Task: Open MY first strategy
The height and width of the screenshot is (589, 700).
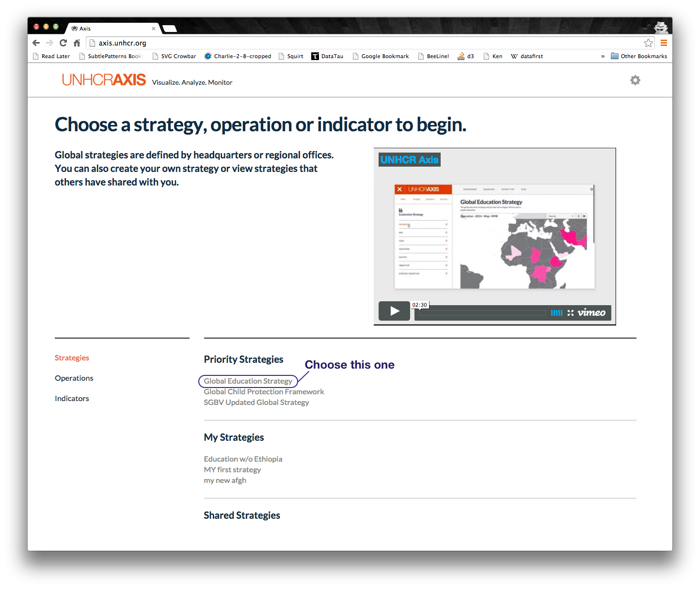Action: click(232, 469)
